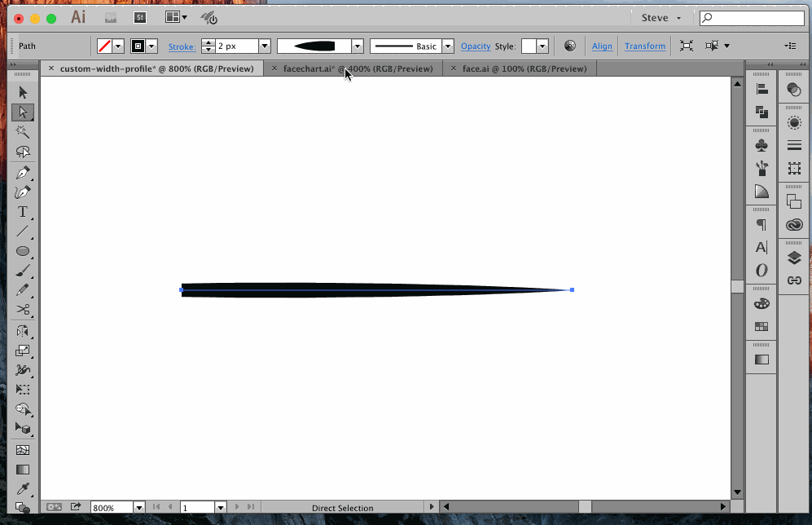The width and height of the screenshot is (812, 525).
Task: Open the artboard number dropdown
Action: 221,508
